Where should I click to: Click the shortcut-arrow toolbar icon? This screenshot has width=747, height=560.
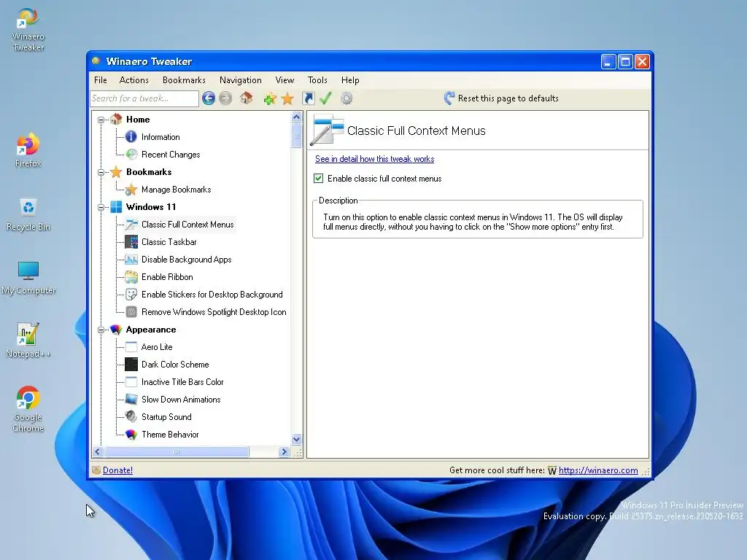click(309, 98)
